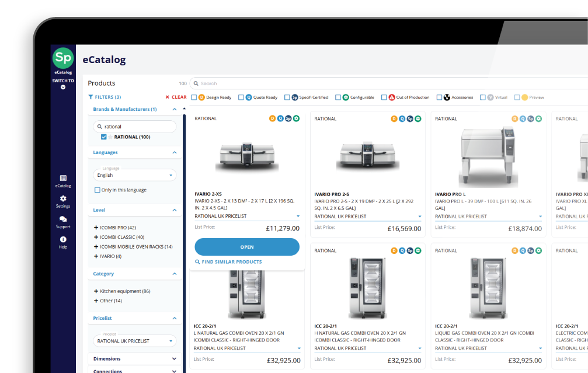The width and height of the screenshot is (588, 373).
Task: Click the iVario Pro L product image
Action: point(488,156)
